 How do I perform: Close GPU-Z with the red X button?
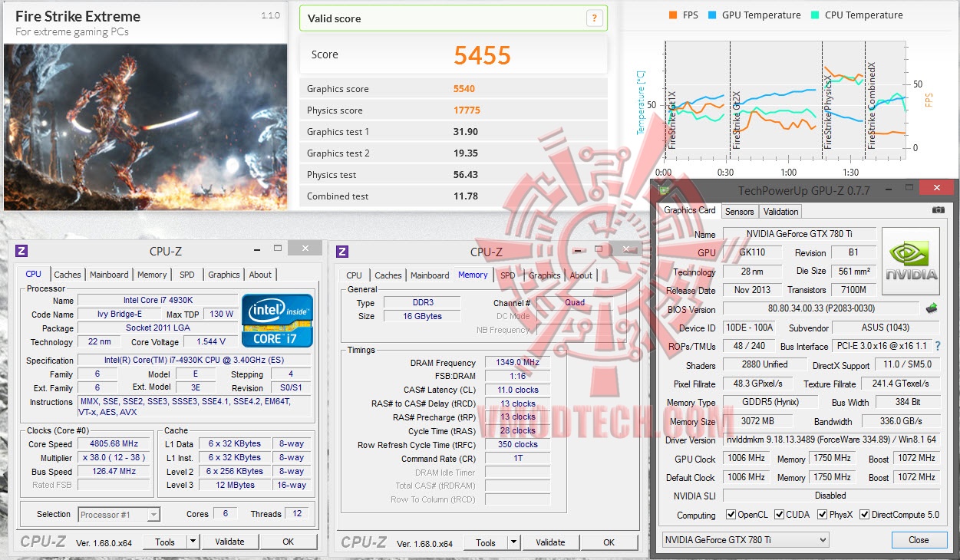click(936, 188)
